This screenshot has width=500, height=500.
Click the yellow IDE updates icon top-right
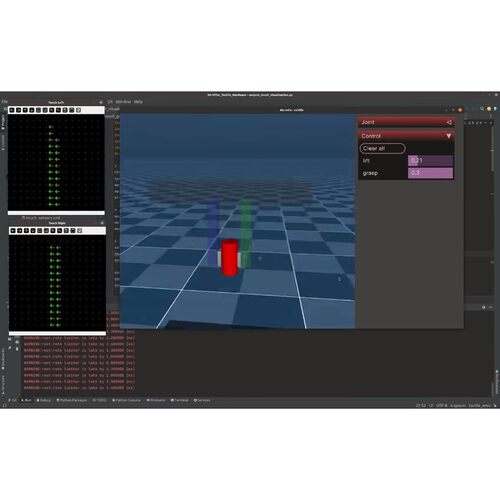(489, 109)
